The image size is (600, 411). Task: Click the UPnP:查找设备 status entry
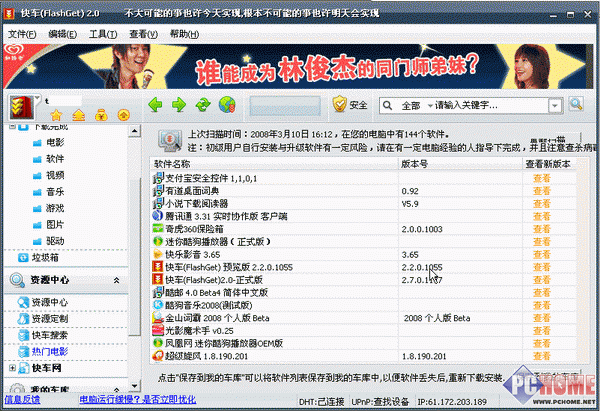380,402
